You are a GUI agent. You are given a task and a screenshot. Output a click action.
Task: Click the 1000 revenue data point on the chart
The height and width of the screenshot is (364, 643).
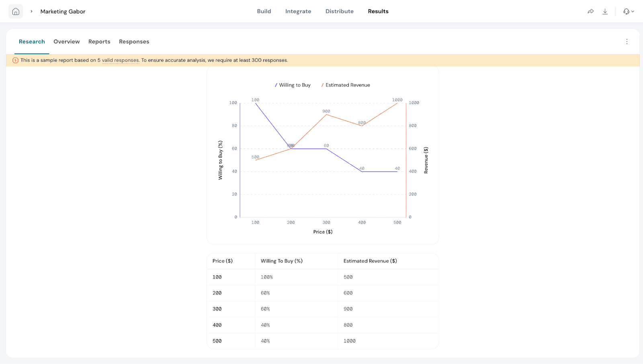point(397,103)
